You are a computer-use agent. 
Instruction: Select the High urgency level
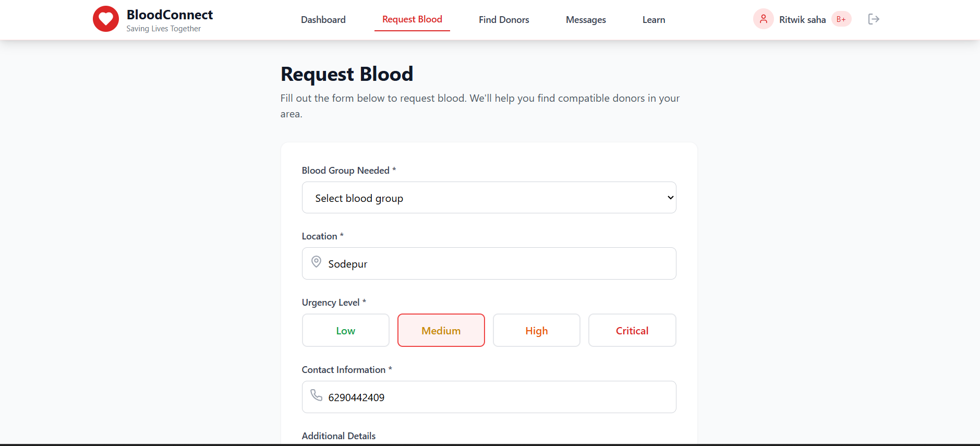[536, 330]
